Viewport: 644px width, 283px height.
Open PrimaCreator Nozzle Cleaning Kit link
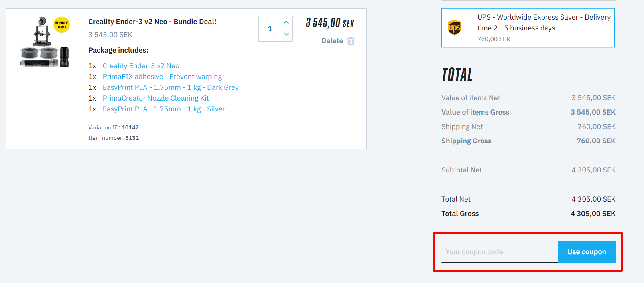pos(156,98)
